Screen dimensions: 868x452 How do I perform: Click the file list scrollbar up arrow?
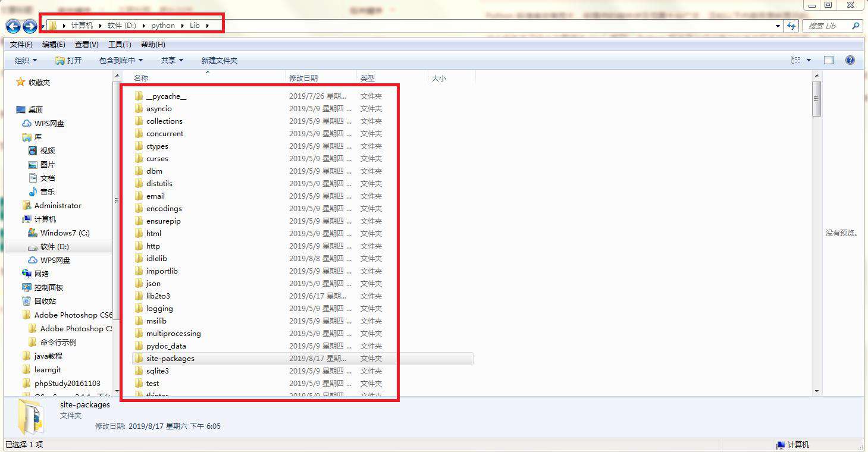pos(817,76)
